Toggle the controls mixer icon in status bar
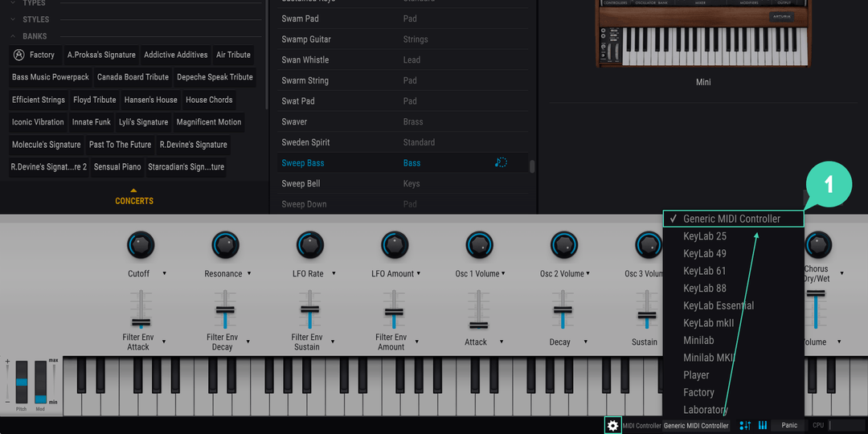Screen dimensions: 868x434 tap(745, 425)
